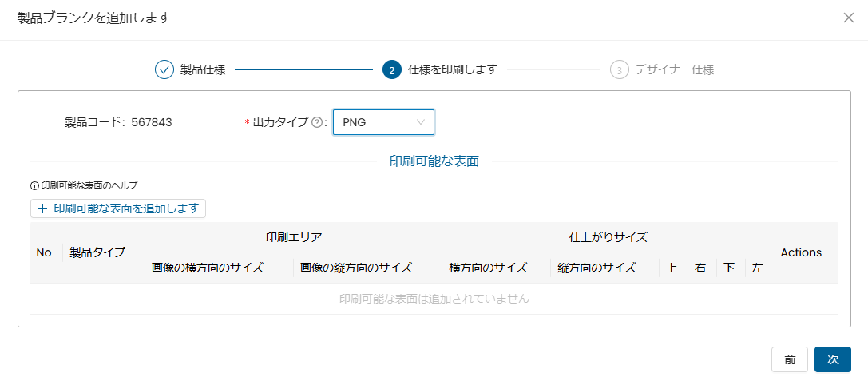Viewport: 868px width, 389px height.
Task: Click the info icon beside 印刷可能な表面のヘルプ
Action: [x=34, y=185]
